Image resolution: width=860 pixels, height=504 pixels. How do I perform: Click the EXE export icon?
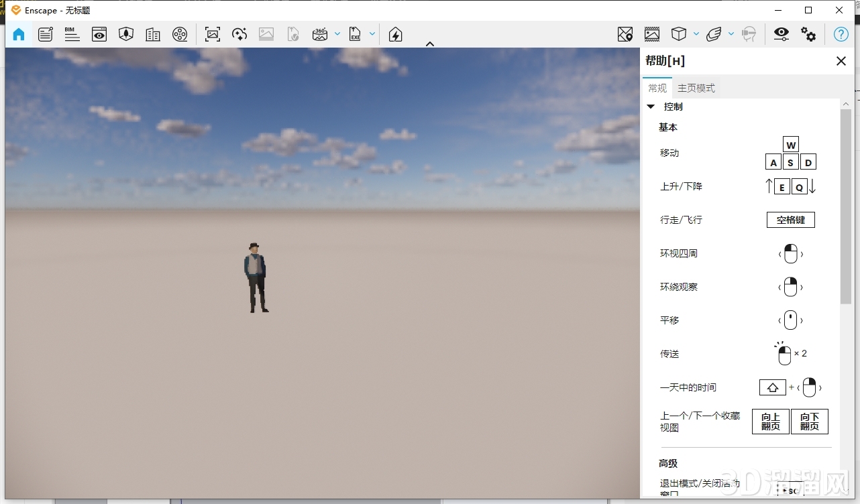[355, 34]
